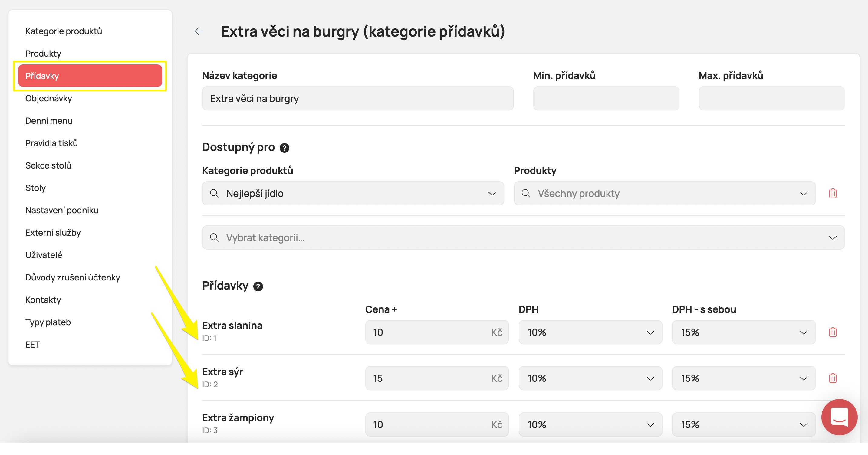The width and height of the screenshot is (868, 455).
Task: Change DPH for Extra žampiony
Action: (x=590, y=424)
